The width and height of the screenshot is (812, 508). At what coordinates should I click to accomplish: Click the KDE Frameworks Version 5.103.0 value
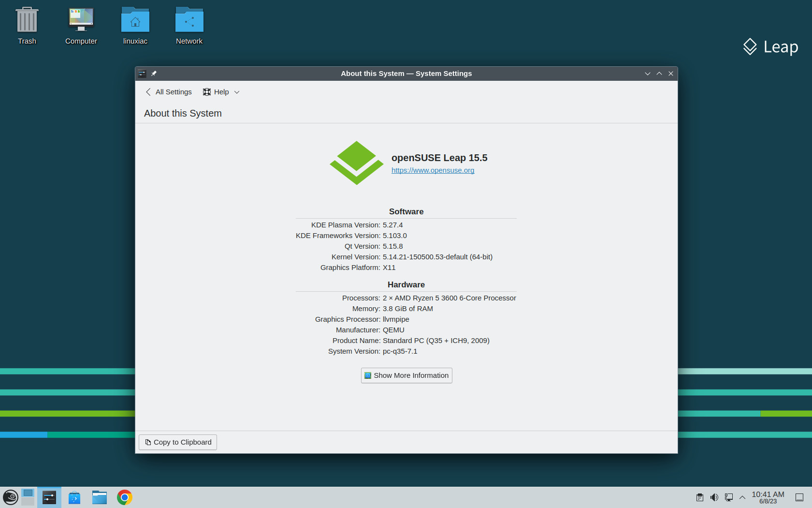pos(395,236)
